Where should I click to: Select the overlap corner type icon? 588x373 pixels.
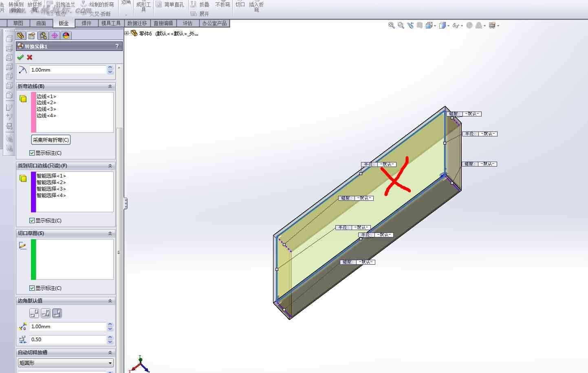click(x=46, y=313)
